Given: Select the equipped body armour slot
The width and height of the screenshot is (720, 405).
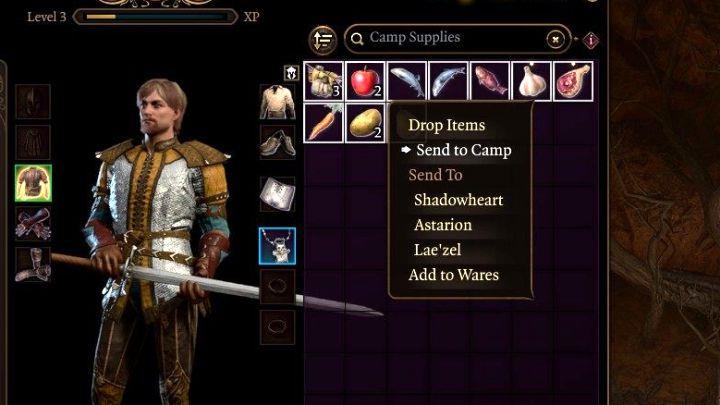Looking at the screenshot, I should point(33,183).
